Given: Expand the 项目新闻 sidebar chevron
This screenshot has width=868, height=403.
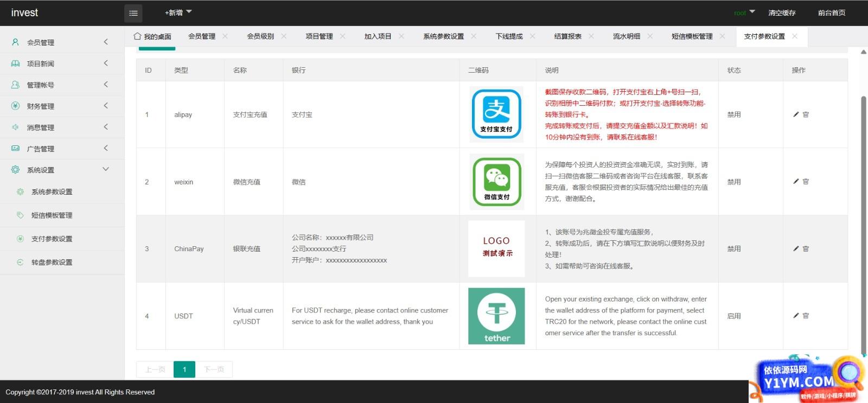Looking at the screenshot, I should pos(106,63).
